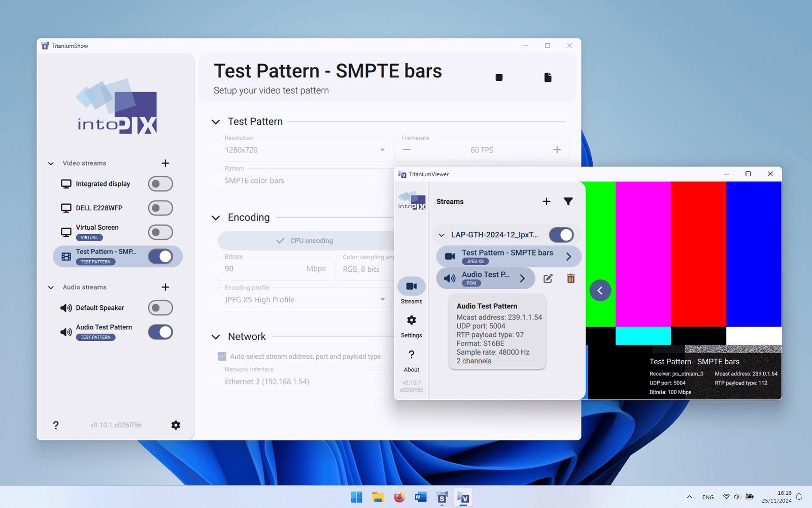Click the red bar in the video preview
Image resolution: width=812 pixels, height=508 pixels.
coord(698,254)
